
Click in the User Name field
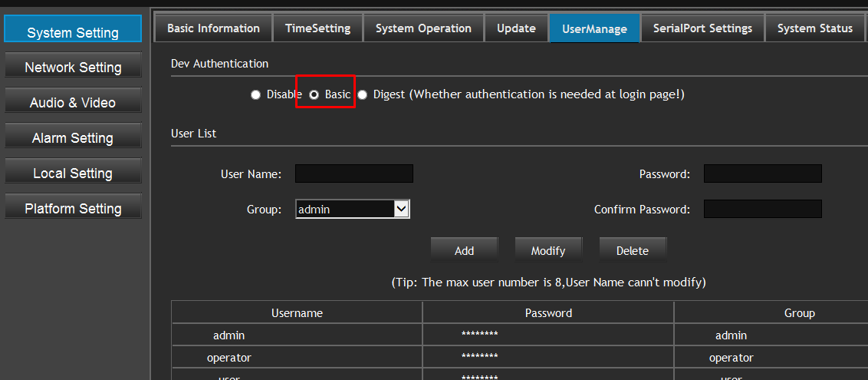pyautogui.click(x=354, y=173)
